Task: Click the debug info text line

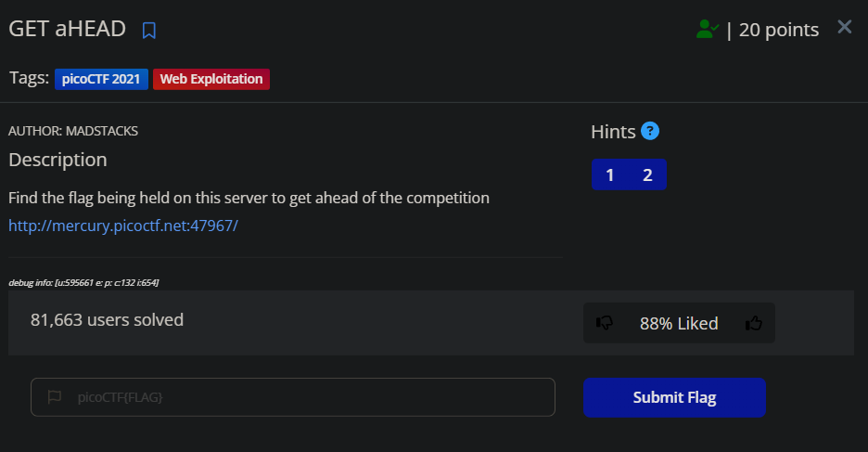Action: click(x=83, y=283)
